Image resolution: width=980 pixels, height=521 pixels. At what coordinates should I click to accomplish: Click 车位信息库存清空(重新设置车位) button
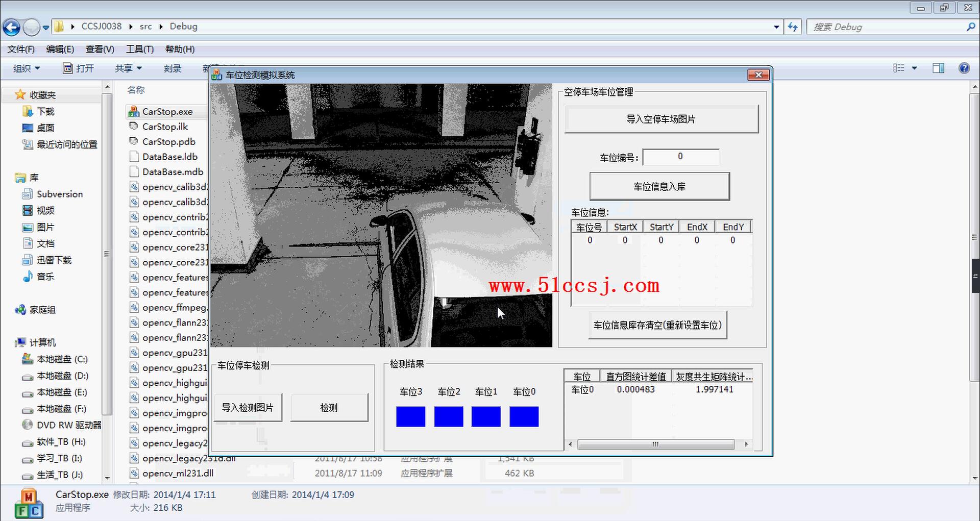[657, 325]
